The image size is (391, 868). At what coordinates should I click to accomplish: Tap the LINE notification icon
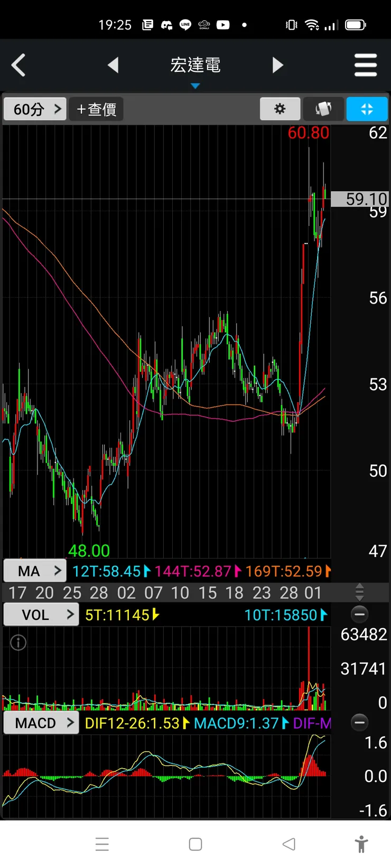tap(185, 25)
